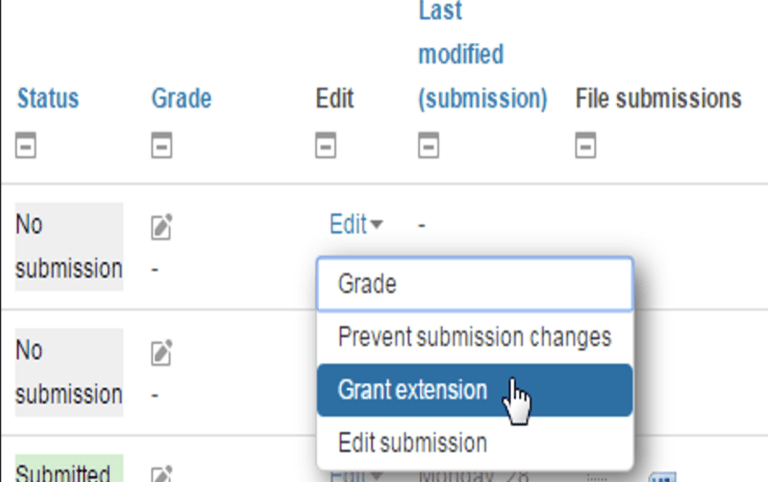Collapse the Edit column
Image resolution: width=768 pixels, height=482 pixels.
pos(326,148)
